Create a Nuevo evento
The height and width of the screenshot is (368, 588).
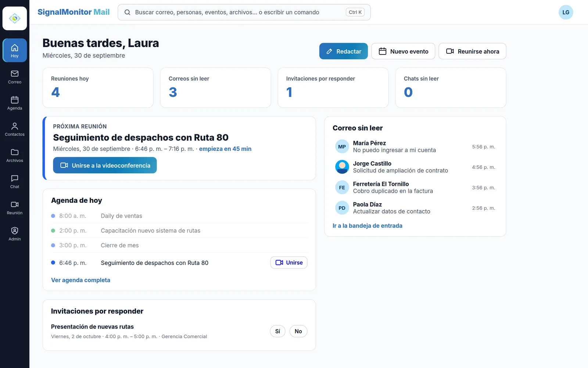(403, 51)
